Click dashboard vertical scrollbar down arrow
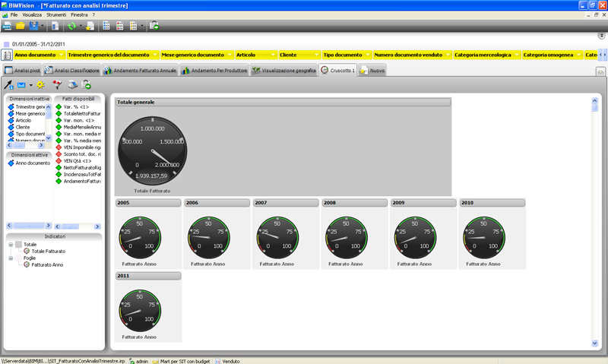608x364 pixels. pyautogui.click(x=594, y=343)
